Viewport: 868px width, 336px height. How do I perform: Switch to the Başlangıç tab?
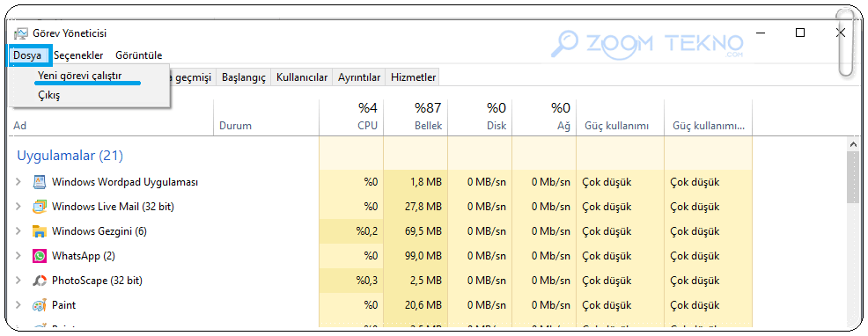[x=244, y=77]
